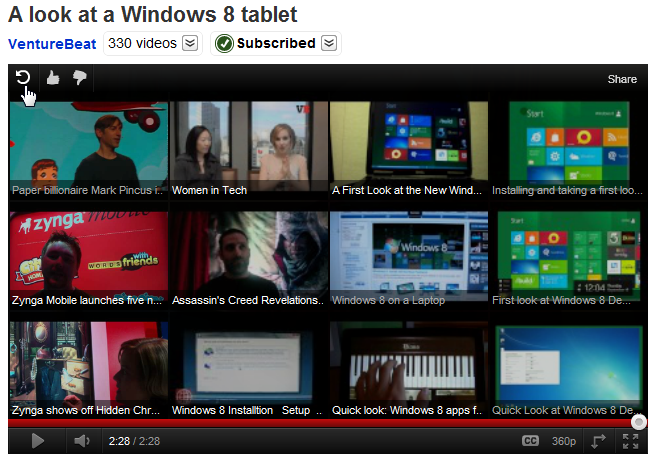Open Zynga shows off Hidden Chr... thumbnail
This screenshot has width=650, height=455.
(89, 370)
